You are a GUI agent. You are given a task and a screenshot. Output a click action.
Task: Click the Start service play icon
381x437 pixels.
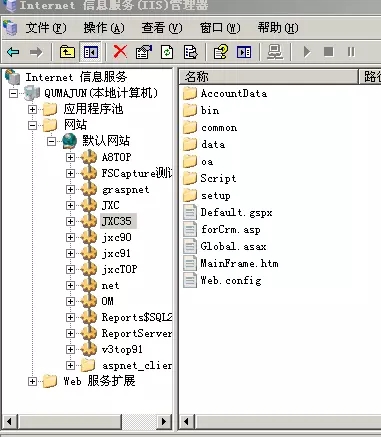[307, 52]
